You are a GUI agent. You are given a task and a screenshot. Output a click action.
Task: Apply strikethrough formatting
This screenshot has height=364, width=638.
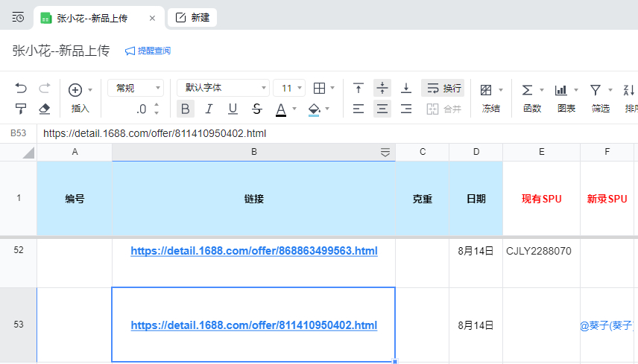tap(257, 109)
